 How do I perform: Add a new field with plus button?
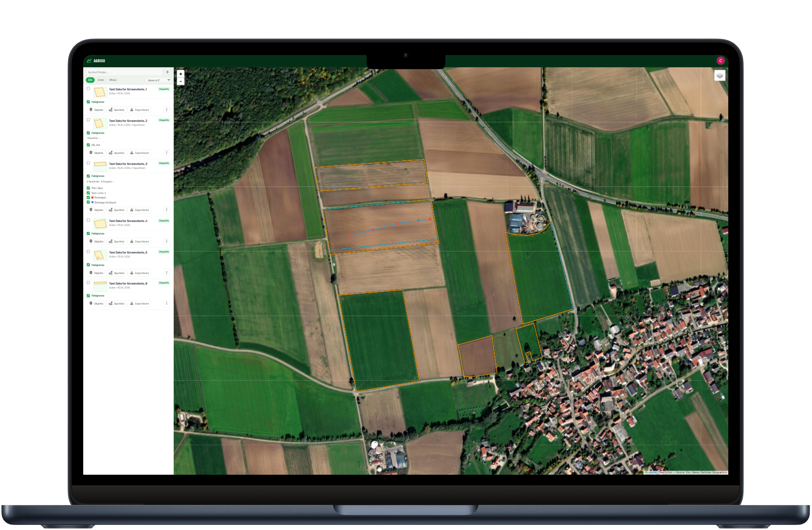167,72
